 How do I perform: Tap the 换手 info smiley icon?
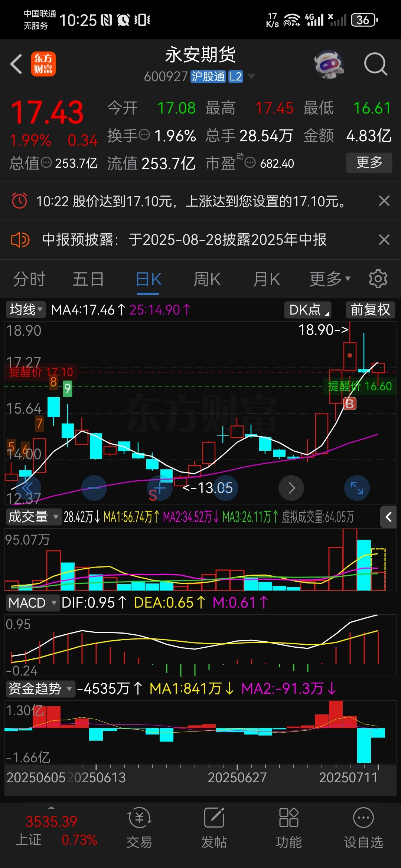click(144, 134)
